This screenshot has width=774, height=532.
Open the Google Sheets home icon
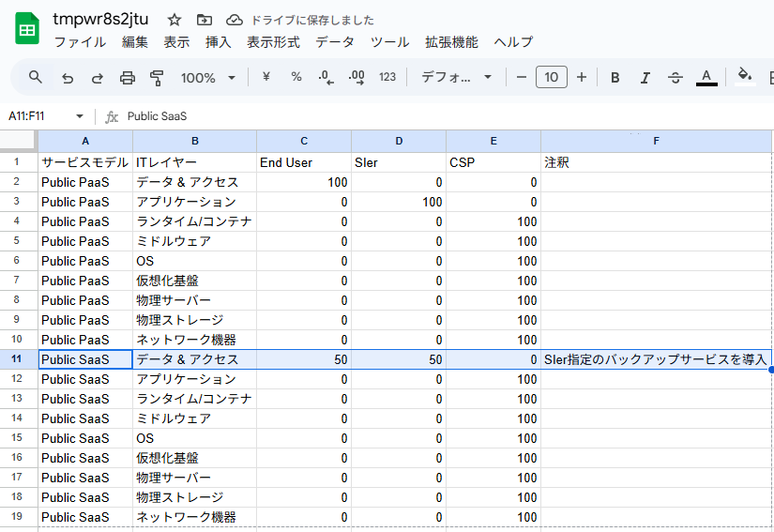tap(26, 29)
